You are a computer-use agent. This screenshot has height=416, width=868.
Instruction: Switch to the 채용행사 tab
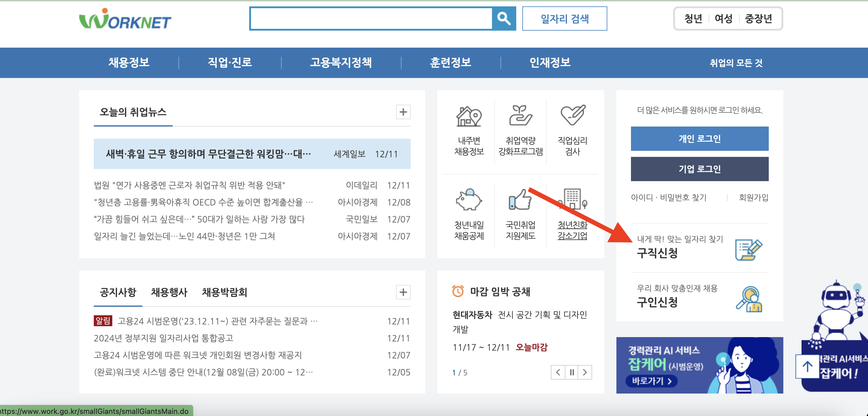coord(169,293)
